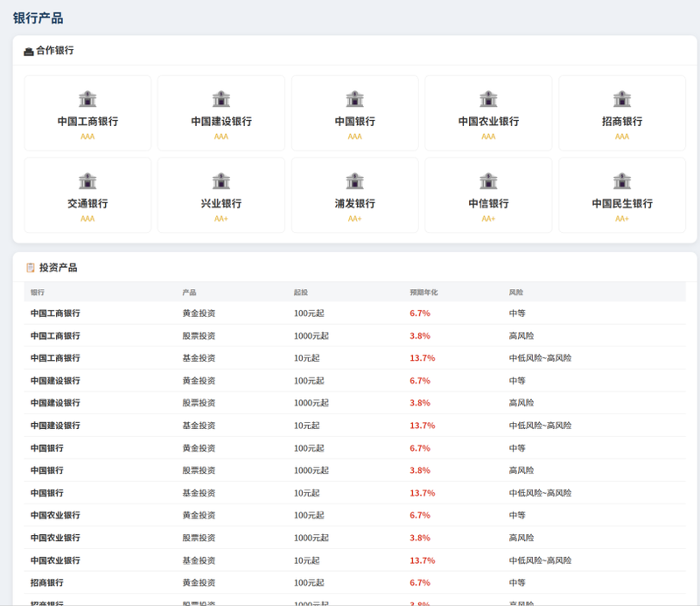Image resolution: width=700 pixels, height=606 pixels.
Task: Click the 合作银行 section header icon
Action: point(29,52)
